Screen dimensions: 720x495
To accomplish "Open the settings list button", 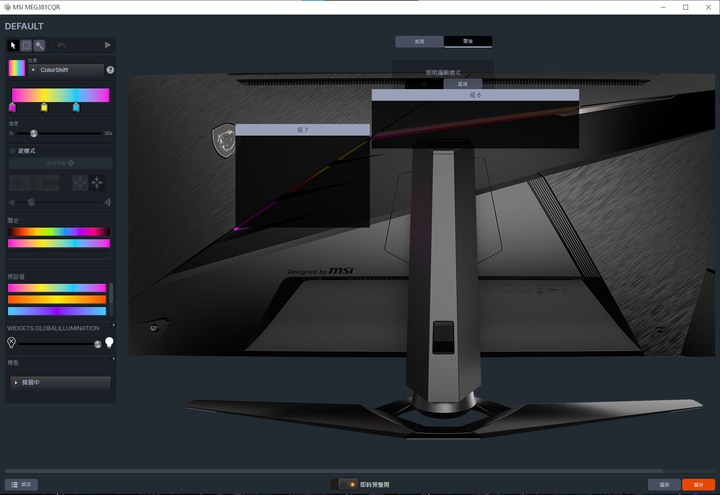I will click(x=21, y=484).
